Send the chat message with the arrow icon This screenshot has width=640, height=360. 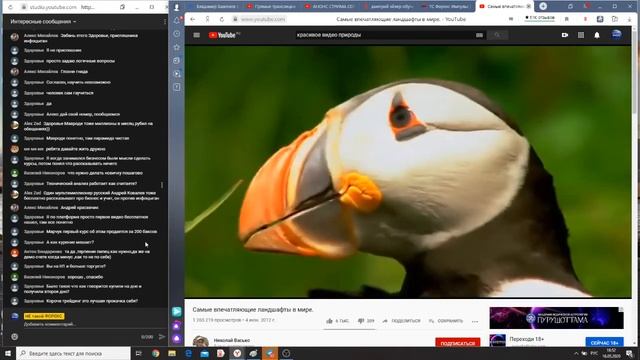(x=162, y=337)
